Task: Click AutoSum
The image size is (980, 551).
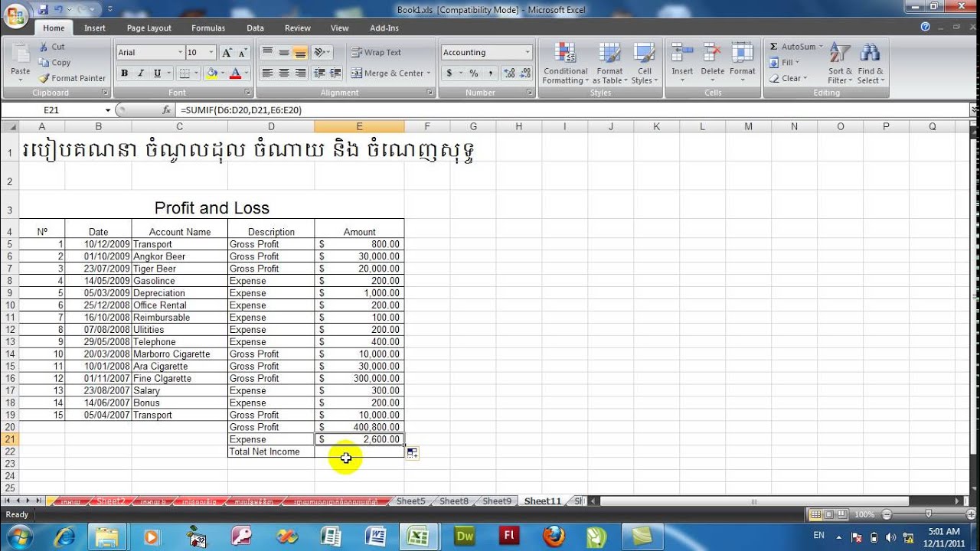Action: [x=792, y=47]
